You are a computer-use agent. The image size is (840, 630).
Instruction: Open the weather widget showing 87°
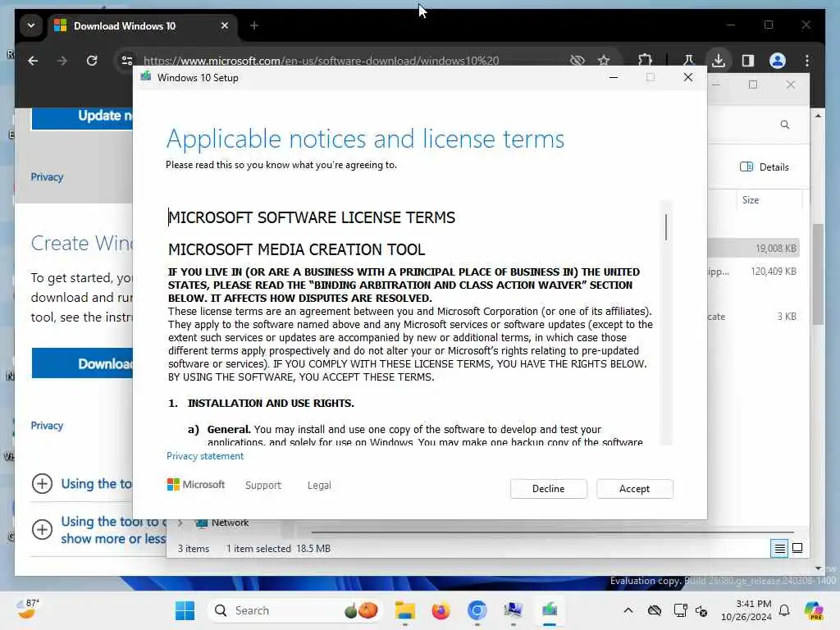click(x=27, y=609)
